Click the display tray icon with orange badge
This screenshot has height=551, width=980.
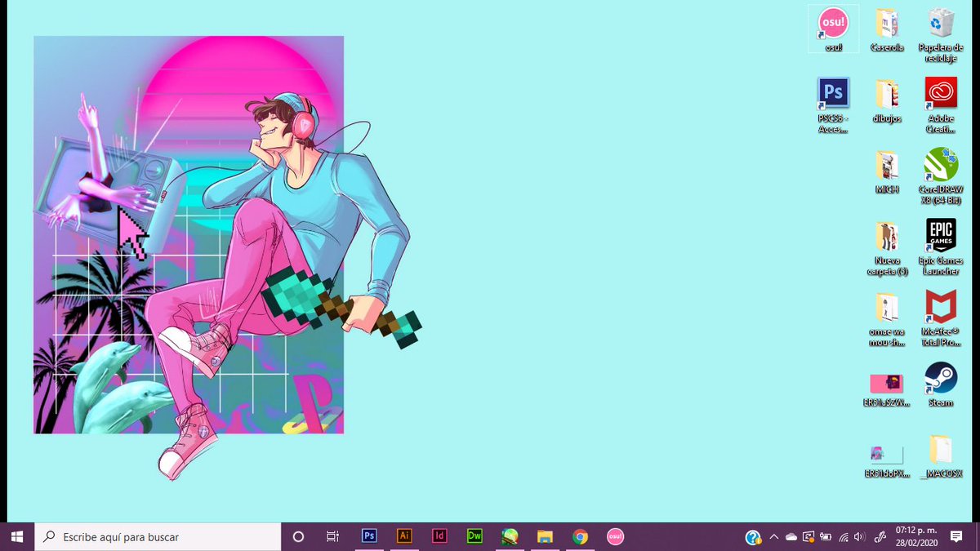(808, 536)
